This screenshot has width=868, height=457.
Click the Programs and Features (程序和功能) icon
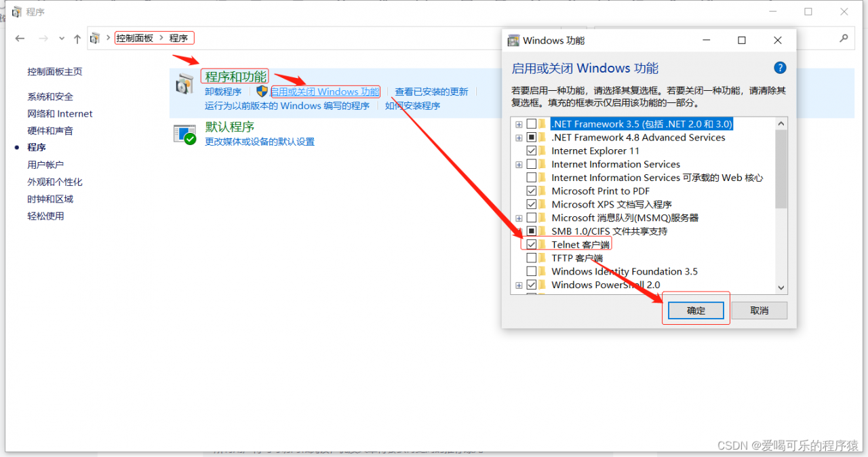point(184,83)
